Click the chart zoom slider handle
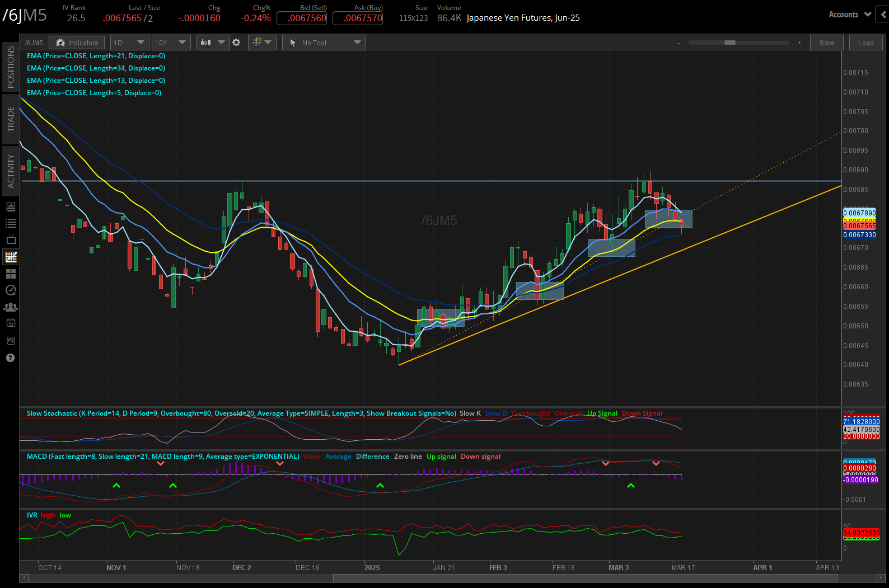 [x=730, y=43]
